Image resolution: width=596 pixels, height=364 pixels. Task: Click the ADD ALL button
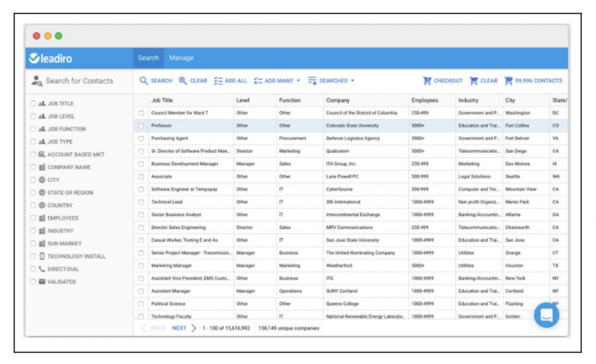[230, 81]
